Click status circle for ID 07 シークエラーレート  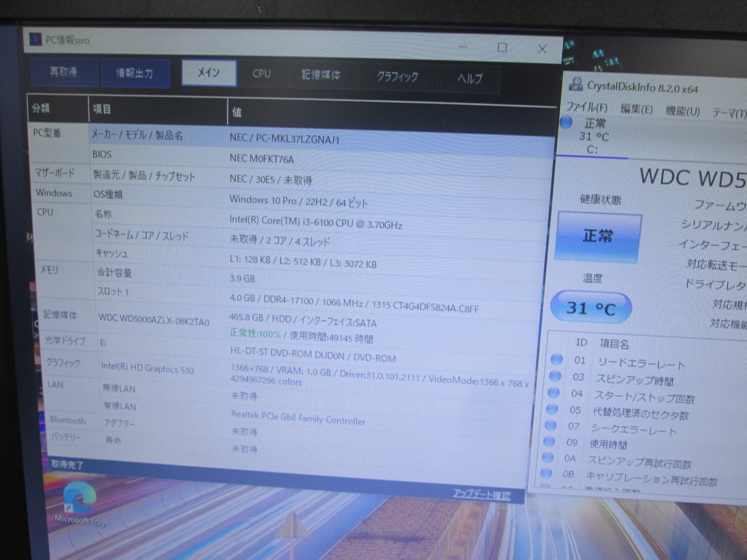[x=550, y=425]
